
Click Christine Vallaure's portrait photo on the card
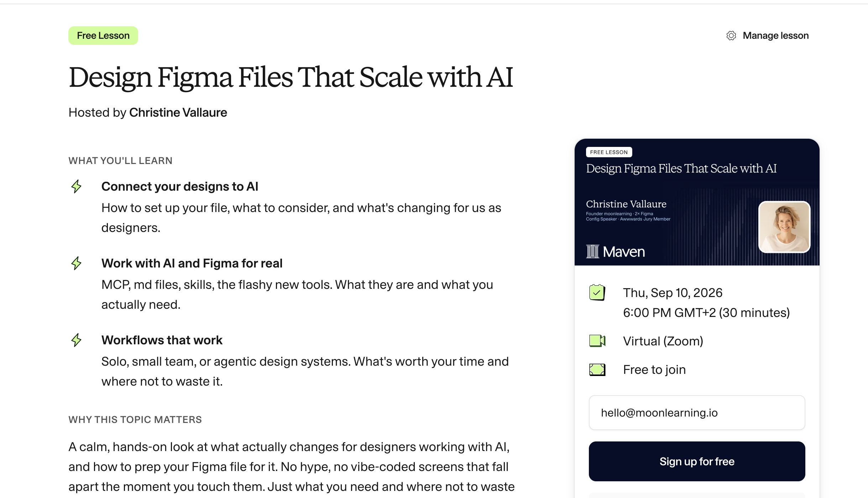(784, 227)
